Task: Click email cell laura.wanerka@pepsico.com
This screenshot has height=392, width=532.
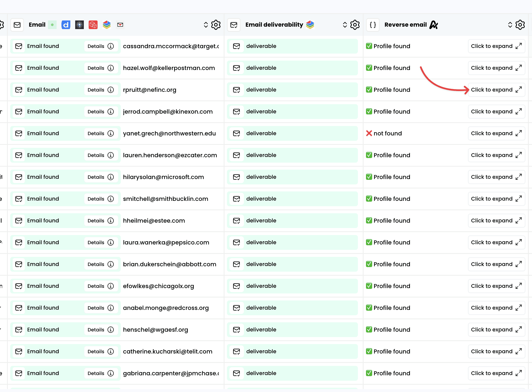Action: 166,242
